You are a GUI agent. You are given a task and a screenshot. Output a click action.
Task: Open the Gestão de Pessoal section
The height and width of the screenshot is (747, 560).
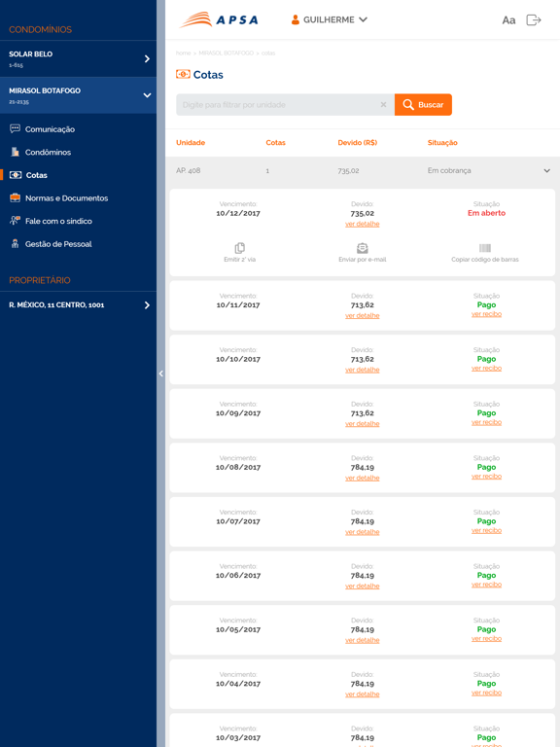(51, 244)
